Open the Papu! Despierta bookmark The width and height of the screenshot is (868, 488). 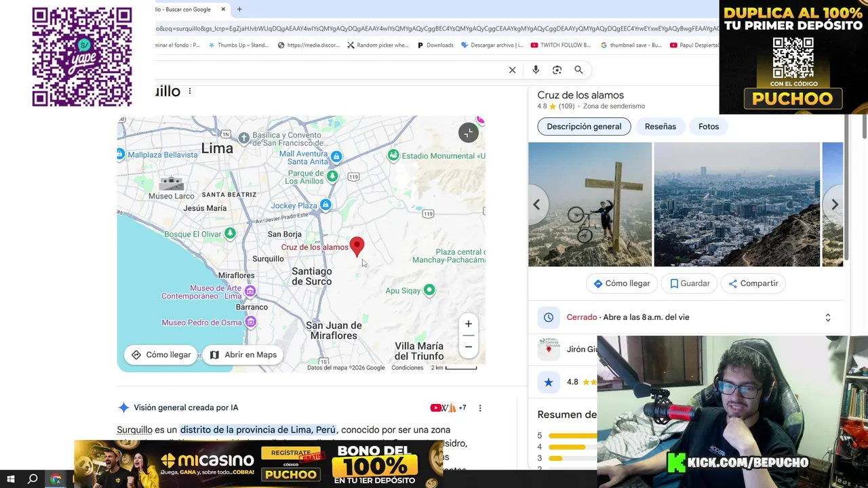pyautogui.click(x=694, y=45)
